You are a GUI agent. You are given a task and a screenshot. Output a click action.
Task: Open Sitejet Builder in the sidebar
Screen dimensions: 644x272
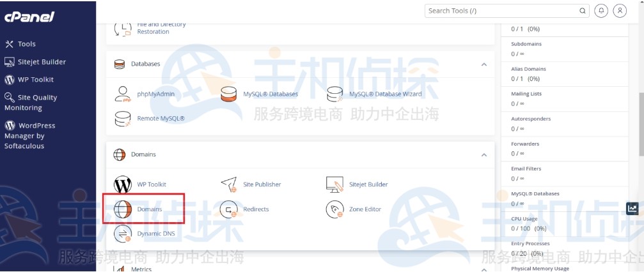click(42, 62)
